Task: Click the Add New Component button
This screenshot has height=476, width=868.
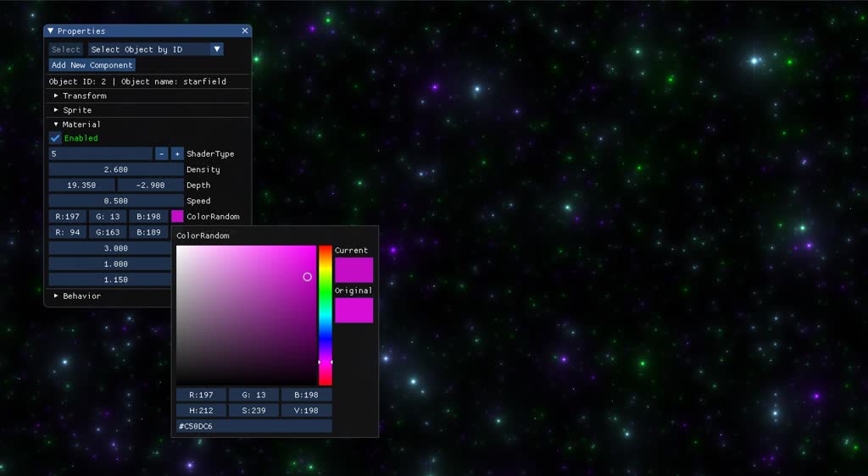Action: 92,65
